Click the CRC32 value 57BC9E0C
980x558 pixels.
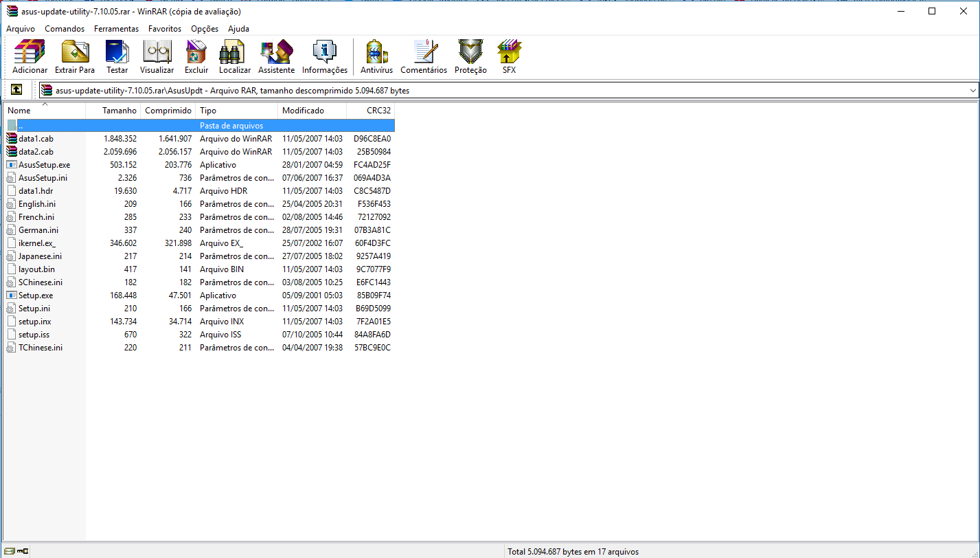pyautogui.click(x=372, y=348)
